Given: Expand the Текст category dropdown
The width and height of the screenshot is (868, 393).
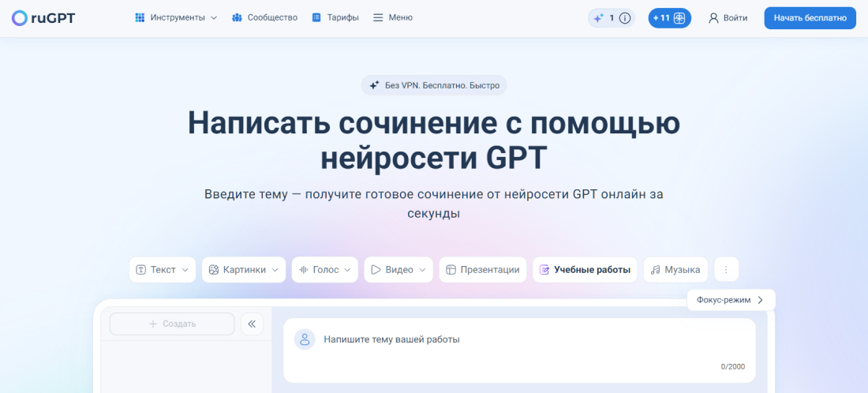Looking at the screenshot, I should (x=163, y=270).
